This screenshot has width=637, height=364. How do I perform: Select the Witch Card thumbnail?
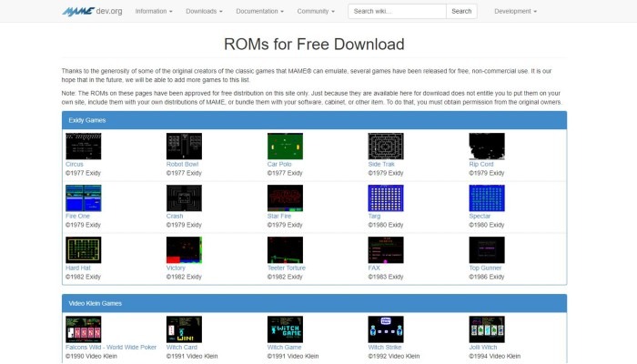184,329
